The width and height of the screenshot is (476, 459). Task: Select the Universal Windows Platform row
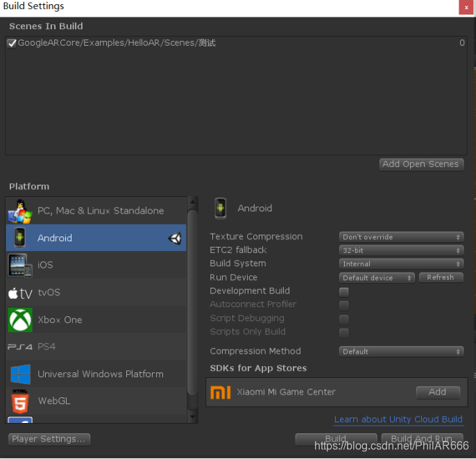96,374
